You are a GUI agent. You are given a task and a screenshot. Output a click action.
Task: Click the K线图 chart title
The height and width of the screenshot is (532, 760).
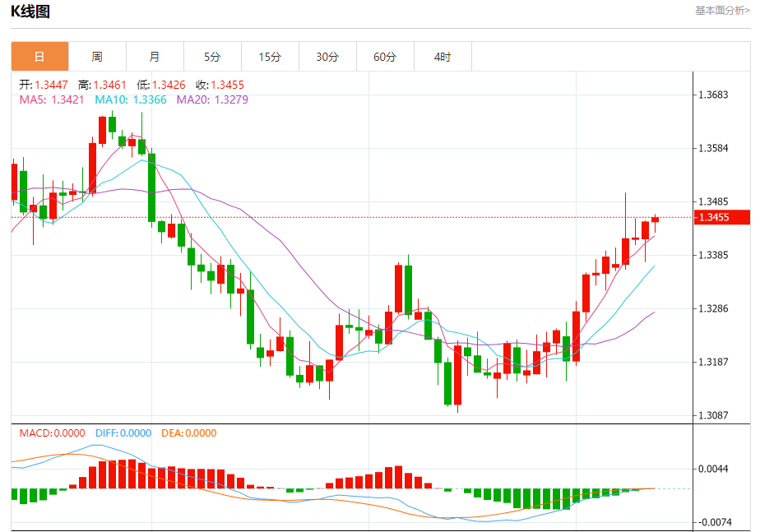30,12
